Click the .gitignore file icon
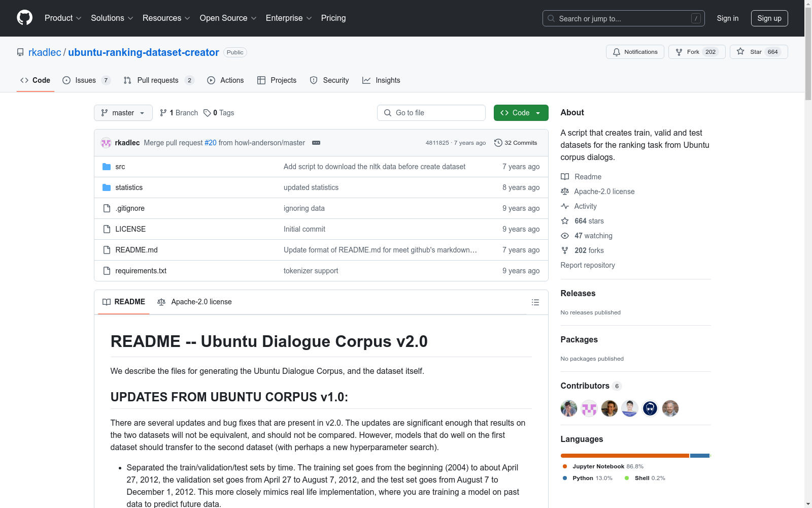The width and height of the screenshot is (812, 508). (x=107, y=208)
